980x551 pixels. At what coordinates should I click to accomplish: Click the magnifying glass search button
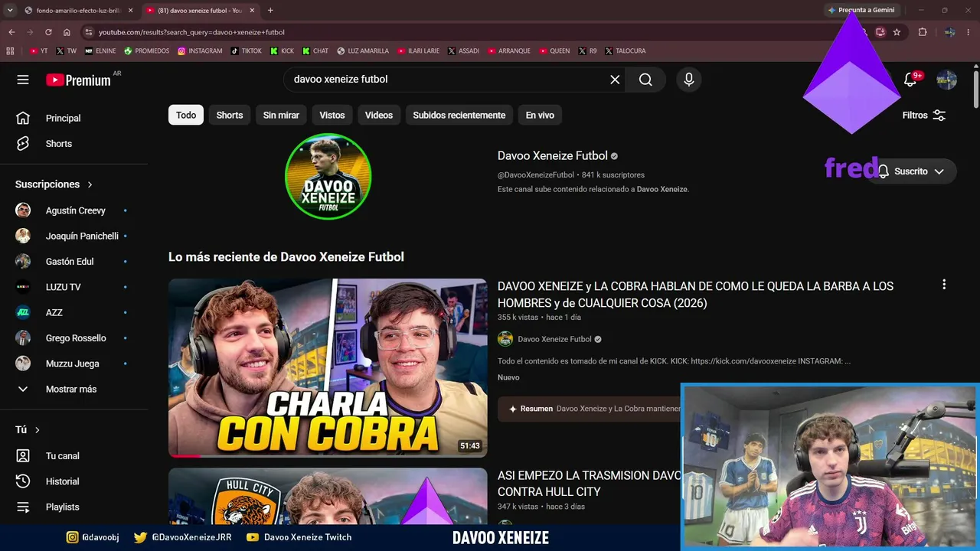tap(645, 80)
